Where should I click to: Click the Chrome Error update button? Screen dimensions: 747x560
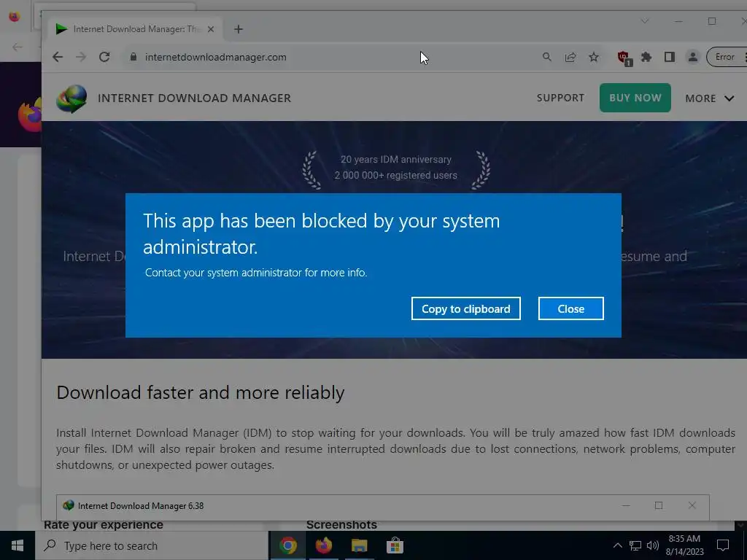pos(726,57)
